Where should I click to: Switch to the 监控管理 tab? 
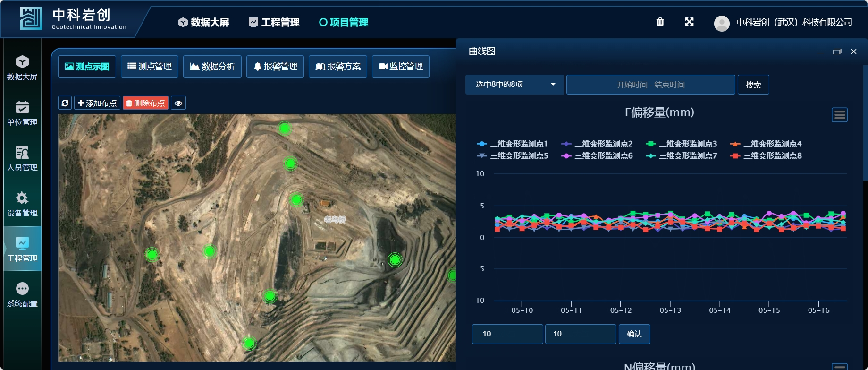click(401, 67)
